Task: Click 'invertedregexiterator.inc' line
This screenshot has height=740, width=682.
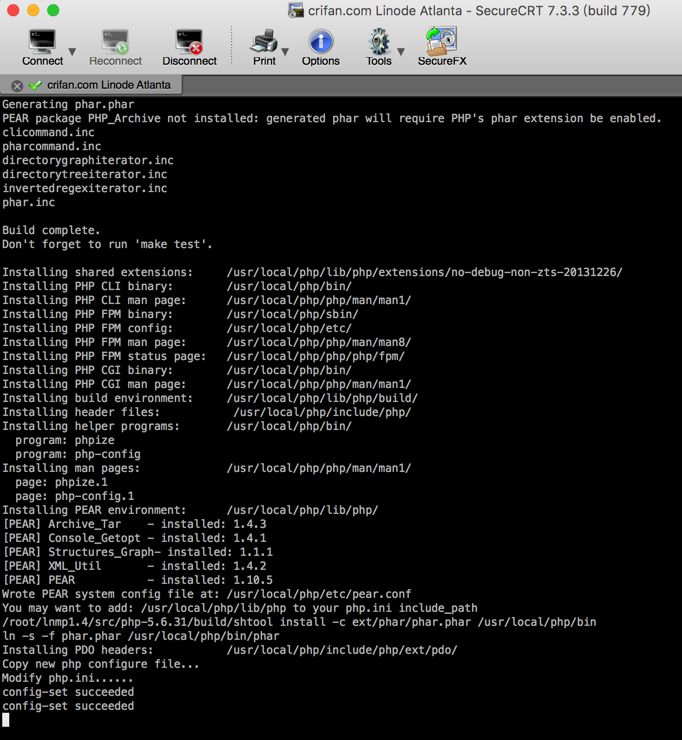Action: [84, 188]
